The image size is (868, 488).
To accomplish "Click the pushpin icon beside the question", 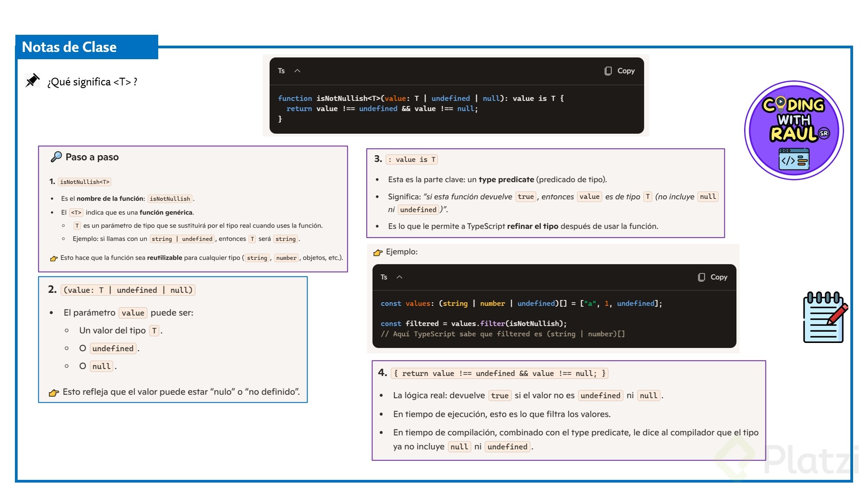I will pyautogui.click(x=32, y=80).
